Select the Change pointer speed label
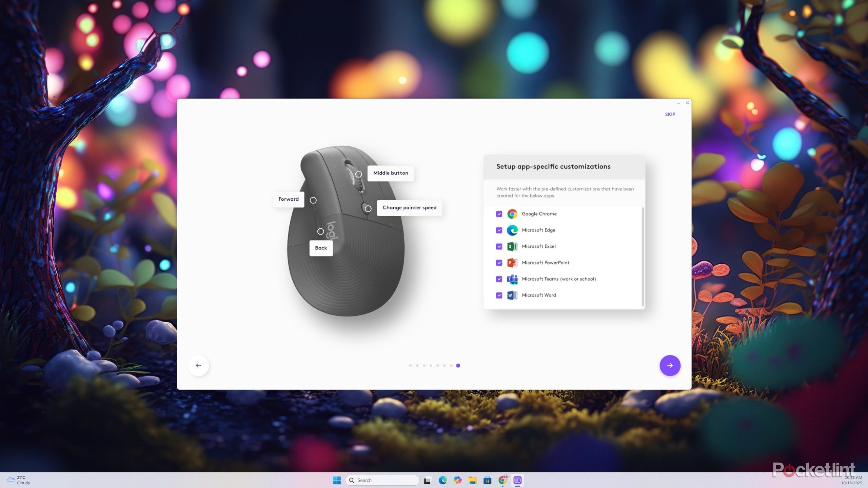The image size is (868, 488). click(x=410, y=208)
